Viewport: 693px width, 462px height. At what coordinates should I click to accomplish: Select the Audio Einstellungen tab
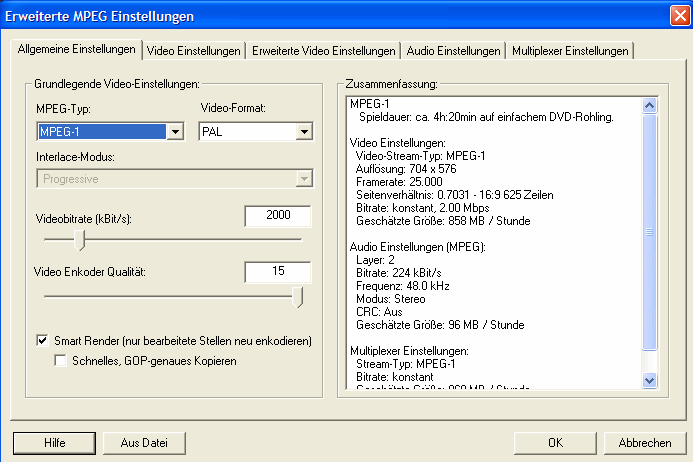click(454, 51)
